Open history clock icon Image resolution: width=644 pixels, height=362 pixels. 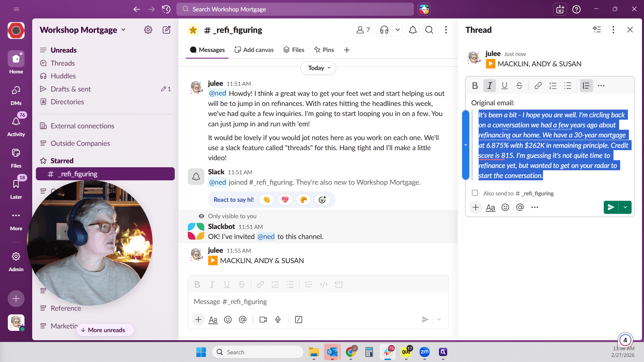click(x=166, y=9)
